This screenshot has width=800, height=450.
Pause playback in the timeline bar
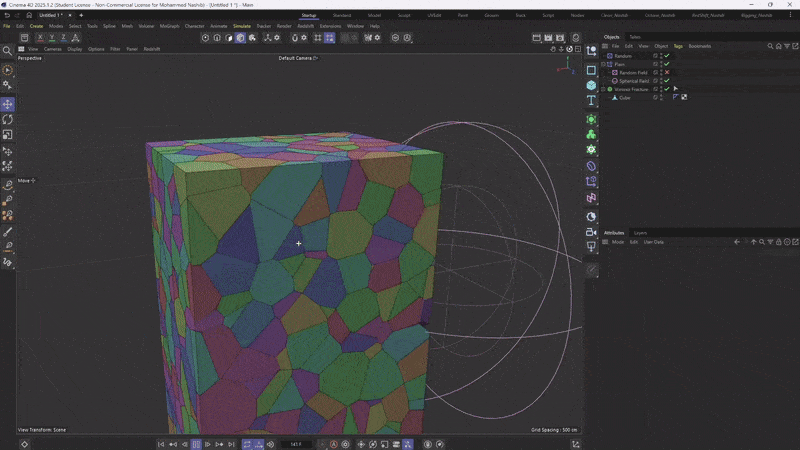[x=196, y=444]
